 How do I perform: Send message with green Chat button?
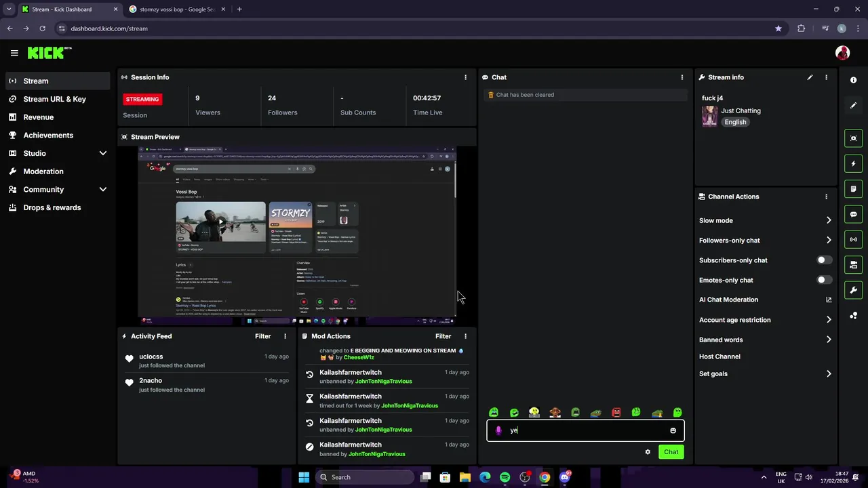click(671, 452)
